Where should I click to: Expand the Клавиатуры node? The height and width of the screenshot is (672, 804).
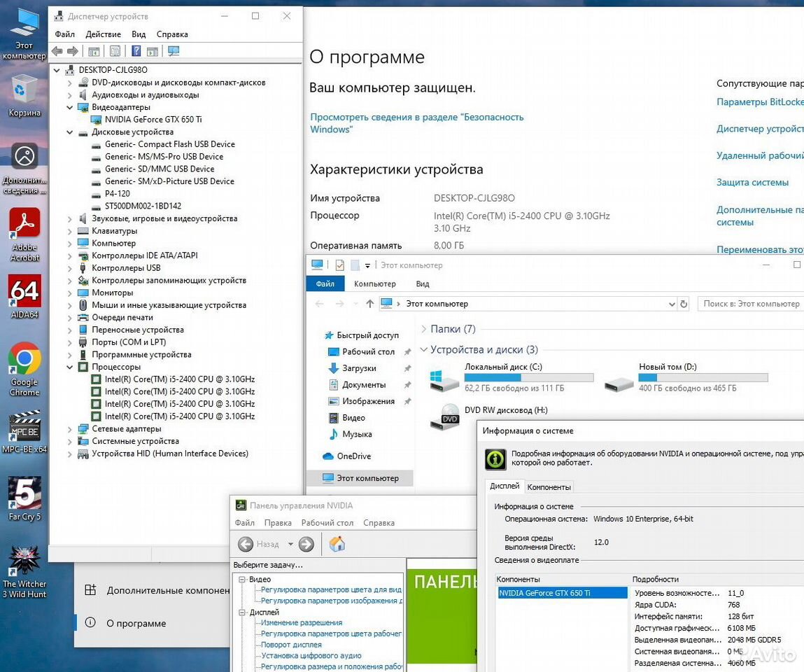70,231
